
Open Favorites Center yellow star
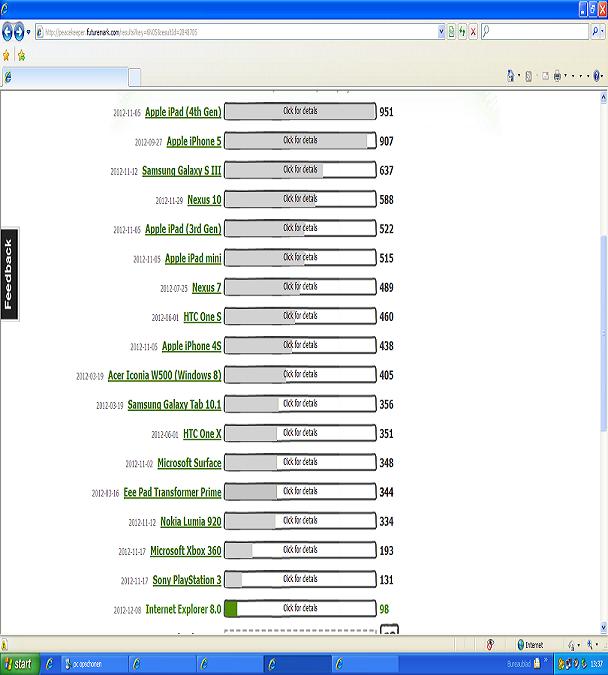pyautogui.click(x=6, y=56)
